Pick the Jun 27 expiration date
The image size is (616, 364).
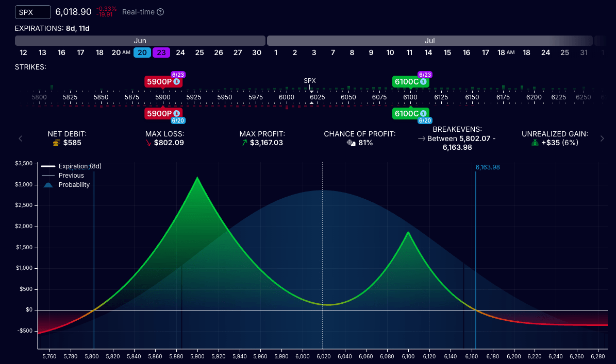pos(238,53)
